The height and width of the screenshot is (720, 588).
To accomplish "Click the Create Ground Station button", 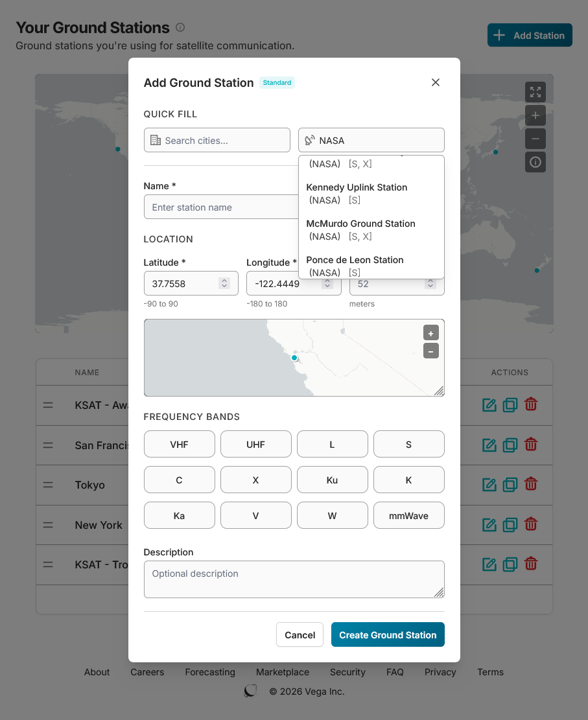I will [x=388, y=634].
